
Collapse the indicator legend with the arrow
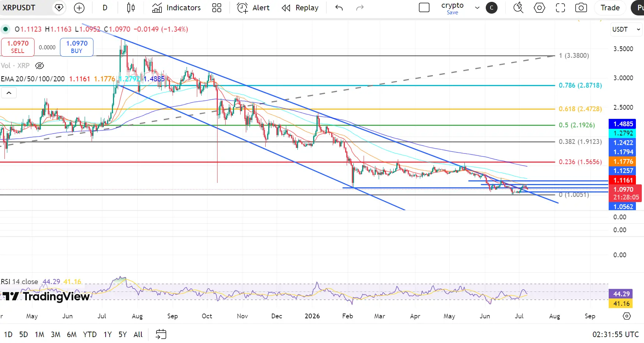pyautogui.click(x=9, y=93)
